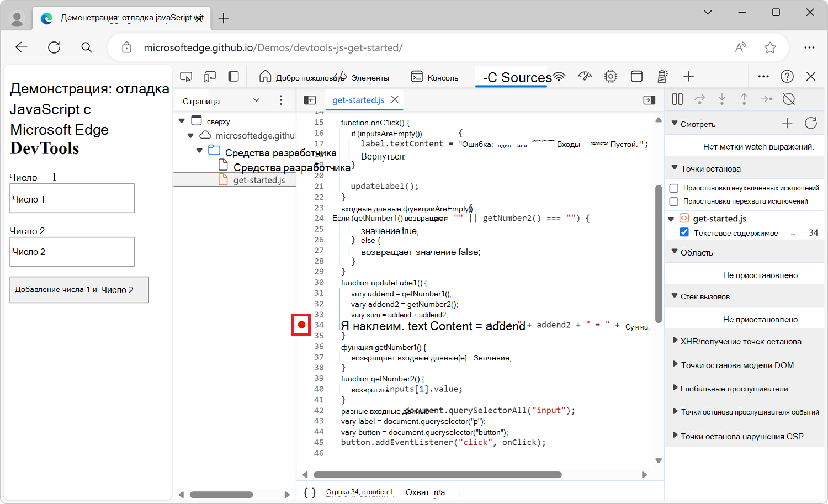Click Read aloud icon in address bar
The image size is (828, 504).
click(741, 47)
